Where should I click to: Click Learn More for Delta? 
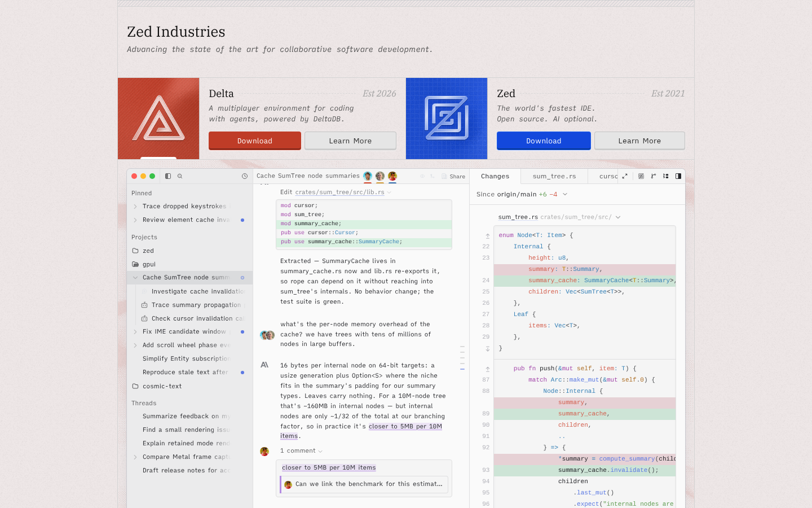350,141
